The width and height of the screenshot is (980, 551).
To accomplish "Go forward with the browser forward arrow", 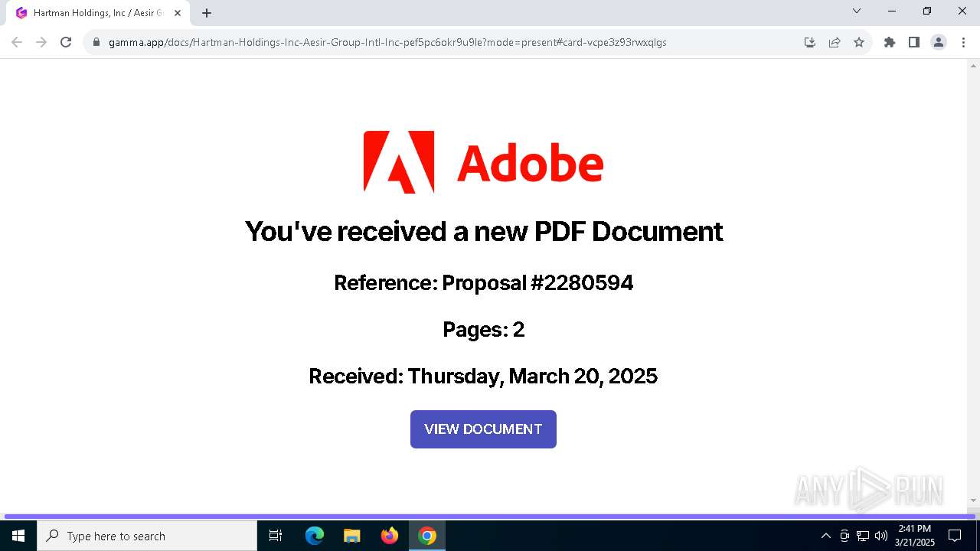I will 41,42.
